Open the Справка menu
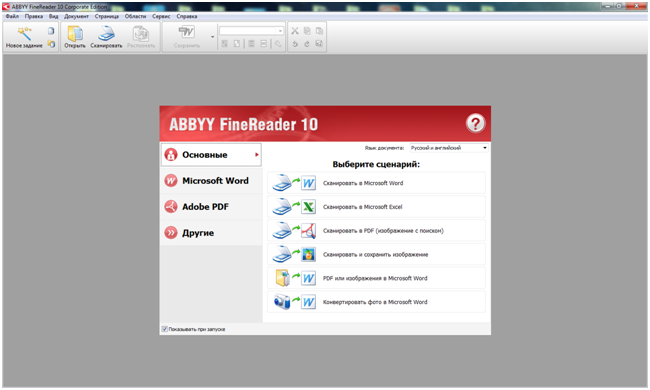Image resolution: width=650 pixels, height=390 pixels. tap(187, 17)
